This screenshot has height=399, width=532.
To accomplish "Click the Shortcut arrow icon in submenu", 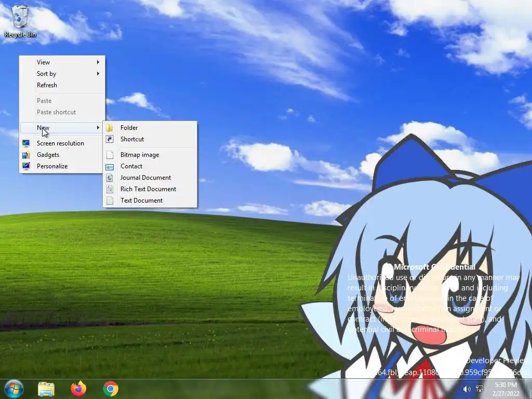I will pyautogui.click(x=110, y=139).
